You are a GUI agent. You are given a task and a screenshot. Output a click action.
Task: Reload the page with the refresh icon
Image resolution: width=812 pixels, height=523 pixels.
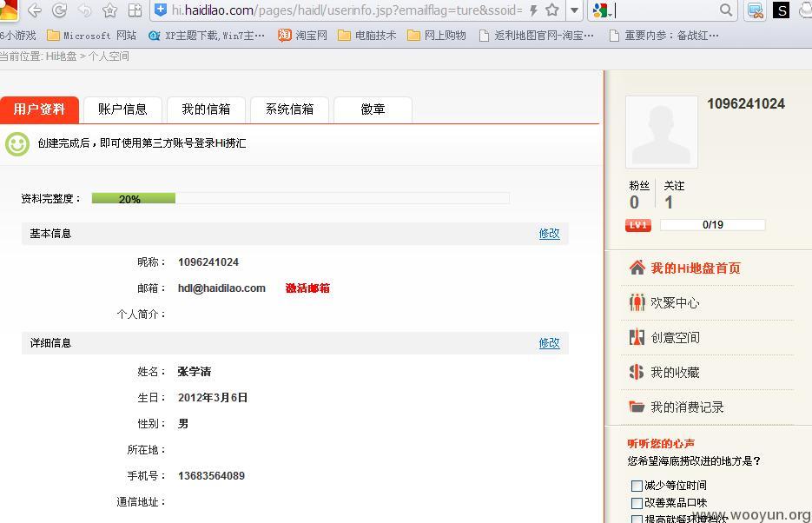point(60,10)
